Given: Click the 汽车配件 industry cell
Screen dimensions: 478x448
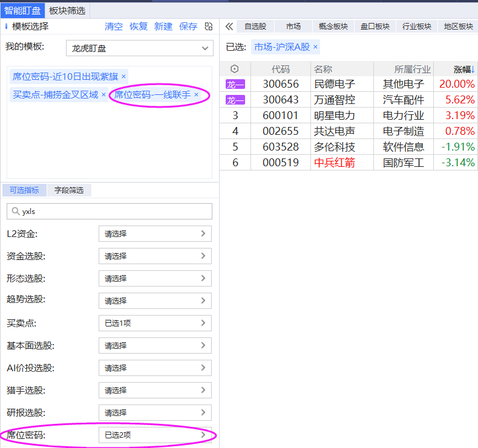Looking at the screenshot, I should click(404, 100).
